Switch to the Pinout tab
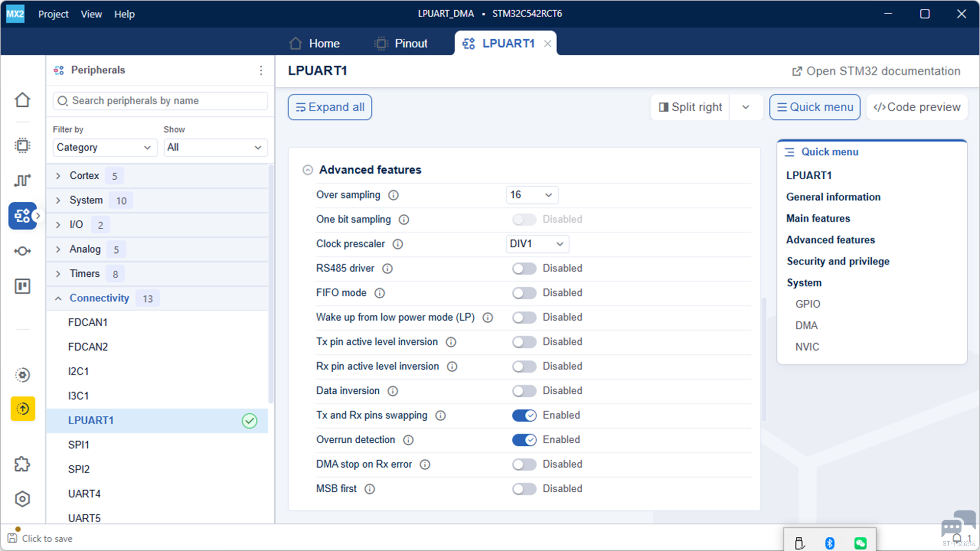Image resolution: width=980 pixels, height=551 pixels. (x=401, y=44)
